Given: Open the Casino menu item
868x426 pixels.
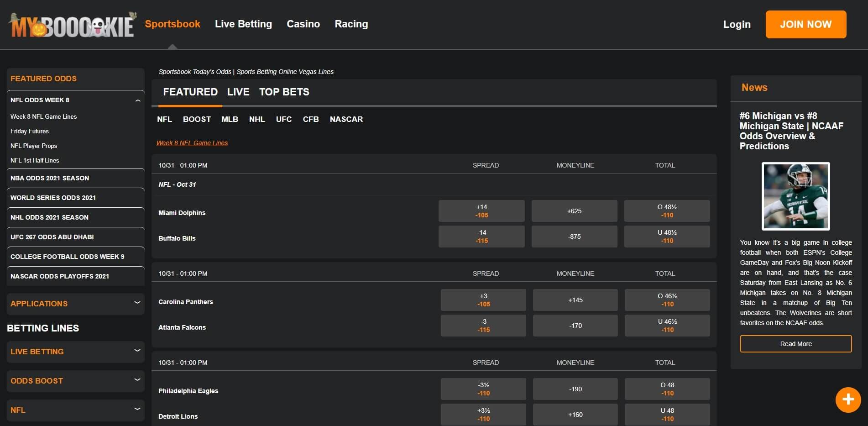Looking at the screenshot, I should pos(303,24).
